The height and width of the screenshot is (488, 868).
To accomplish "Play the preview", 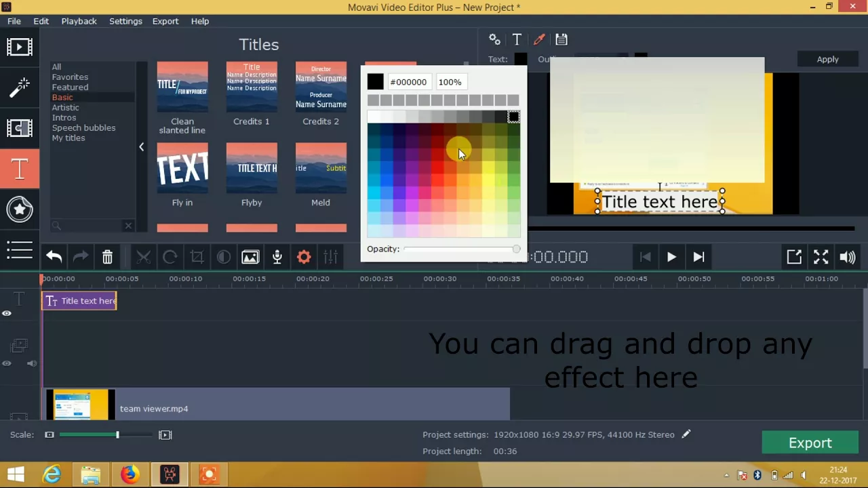I will [671, 257].
